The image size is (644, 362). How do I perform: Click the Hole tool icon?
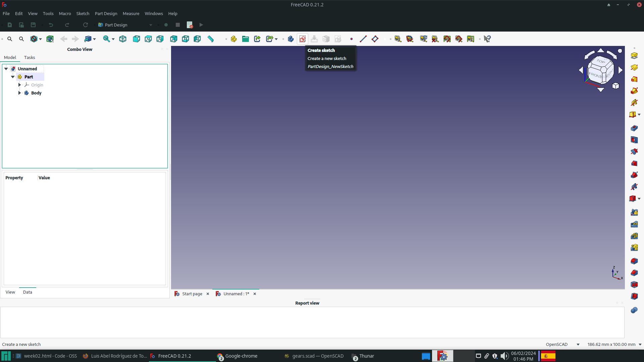[634, 140]
